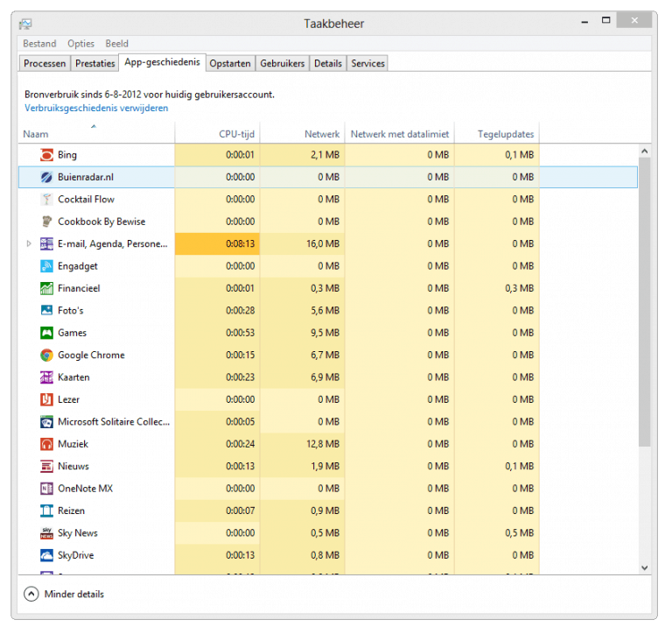Click the Cocktail Flow glass icon

(x=46, y=200)
